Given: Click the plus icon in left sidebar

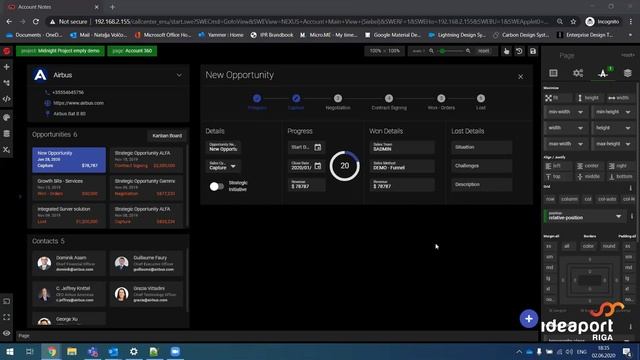Looking at the screenshot, I should tap(7, 67).
